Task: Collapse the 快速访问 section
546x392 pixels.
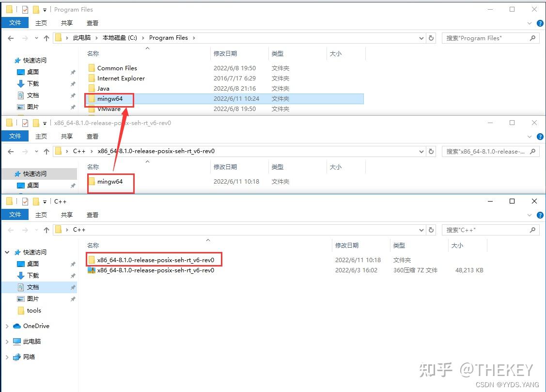Action: click(x=7, y=252)
